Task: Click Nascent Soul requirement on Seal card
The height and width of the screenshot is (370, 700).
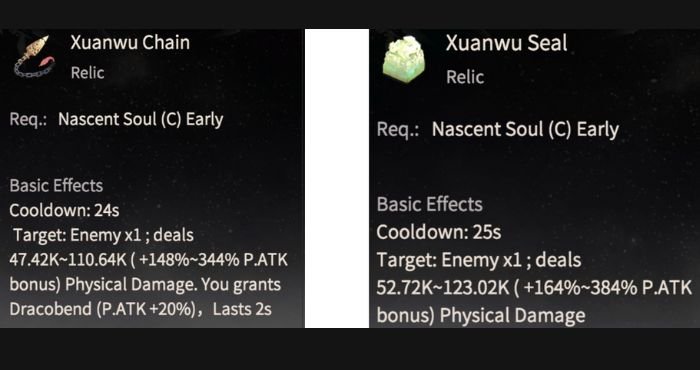Action: (525, 130)
